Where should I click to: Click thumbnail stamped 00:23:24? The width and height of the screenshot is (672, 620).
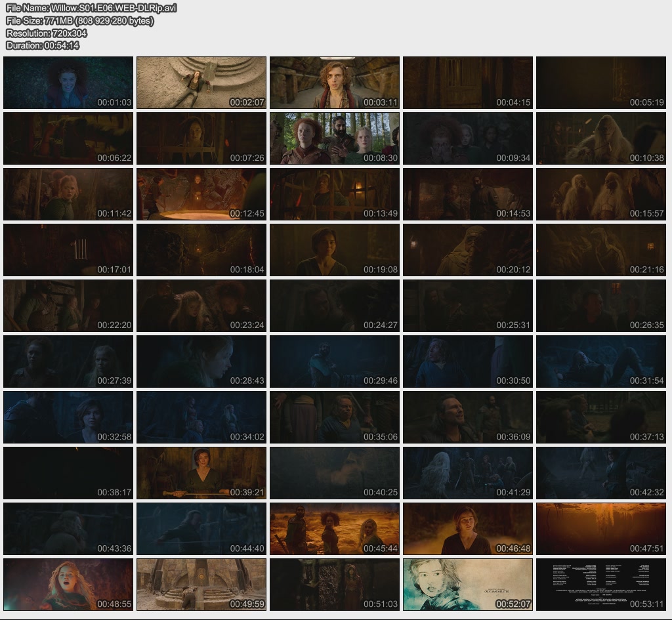pyautogui.click(x=201, y=306)
